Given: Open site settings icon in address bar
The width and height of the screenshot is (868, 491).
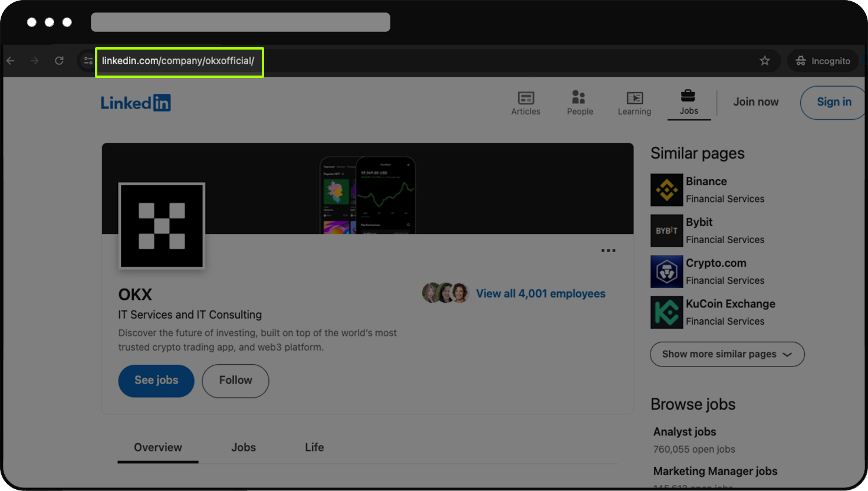Looking at the screenshot, I should pos(88,61).
